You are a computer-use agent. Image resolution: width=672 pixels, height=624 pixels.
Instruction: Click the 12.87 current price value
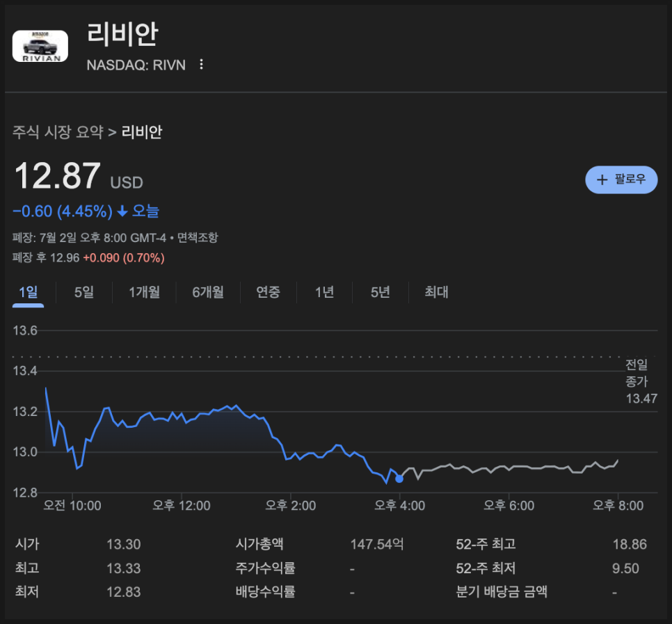coord(58,176)
